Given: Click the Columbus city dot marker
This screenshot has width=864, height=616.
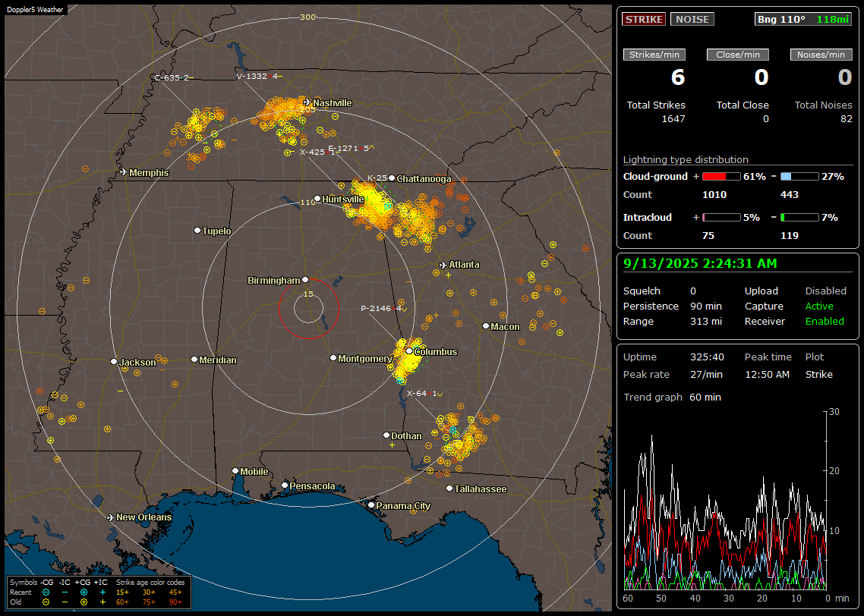Looking at the screenshot, I should (x=409, y=350).
